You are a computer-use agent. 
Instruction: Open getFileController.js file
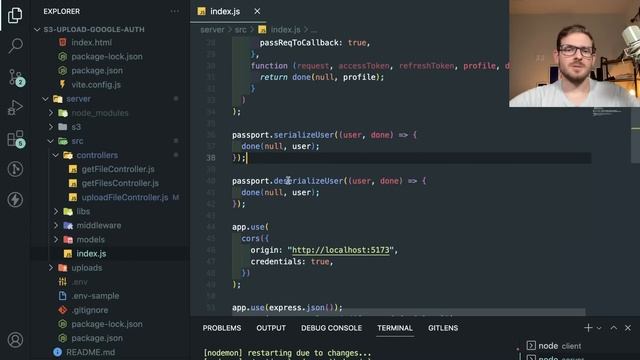[x=118, y=169]
